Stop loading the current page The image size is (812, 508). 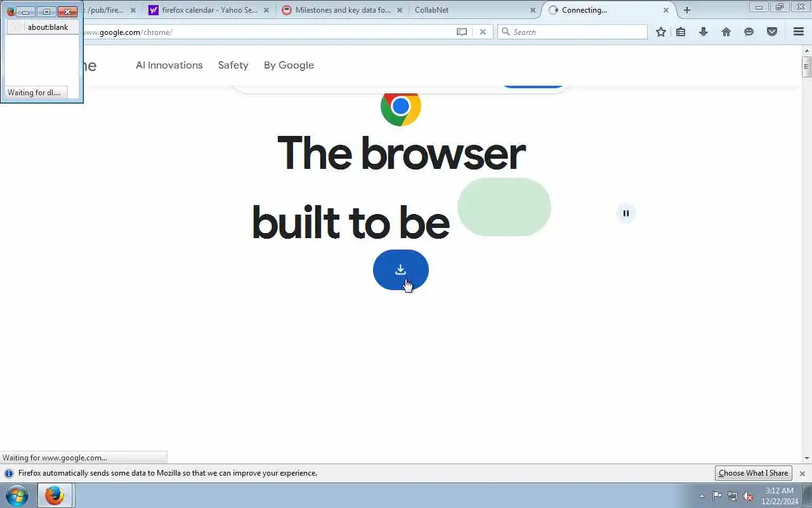(483, 32)
